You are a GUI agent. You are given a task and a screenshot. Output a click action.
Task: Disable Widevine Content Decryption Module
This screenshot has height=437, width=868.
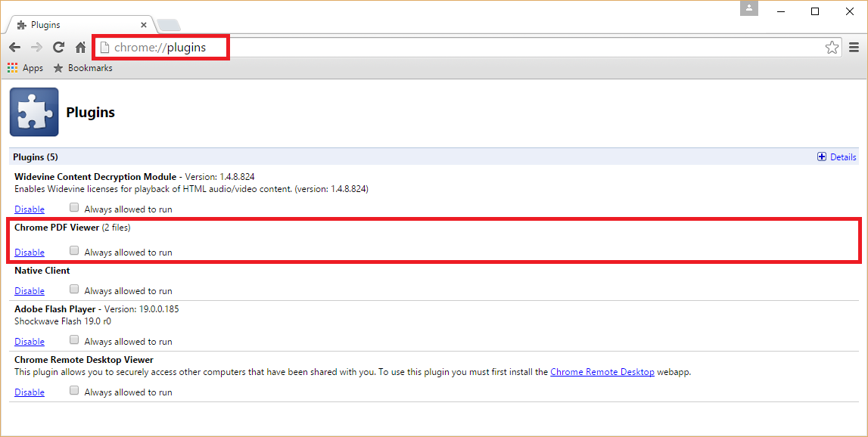pos(30,209)
